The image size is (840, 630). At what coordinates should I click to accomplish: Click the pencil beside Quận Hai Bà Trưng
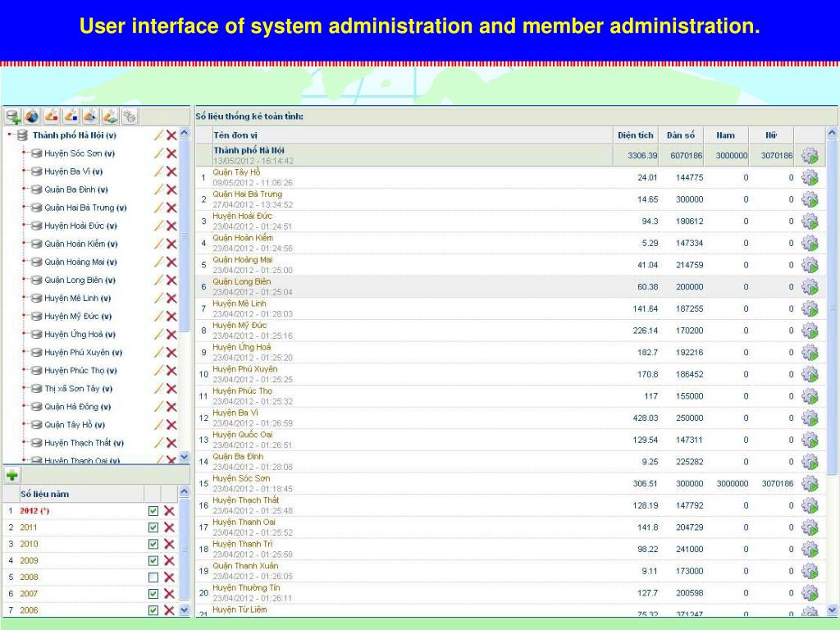click(158, 208)
